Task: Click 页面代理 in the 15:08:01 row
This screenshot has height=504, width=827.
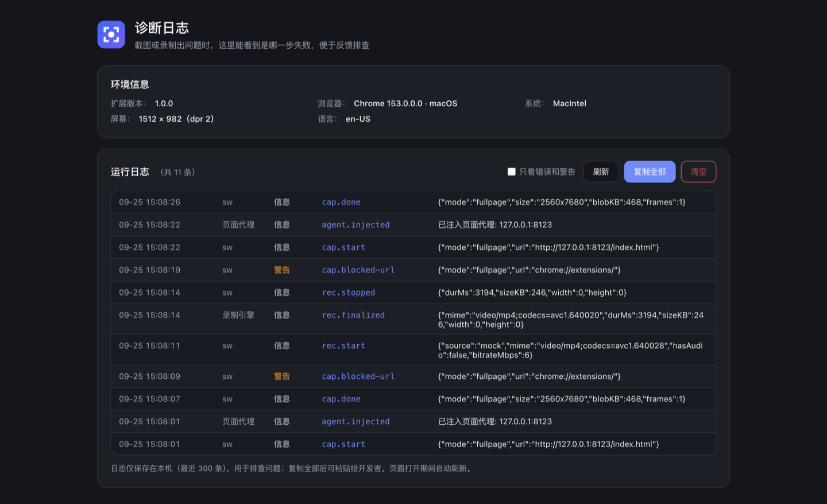Action: 238,421
